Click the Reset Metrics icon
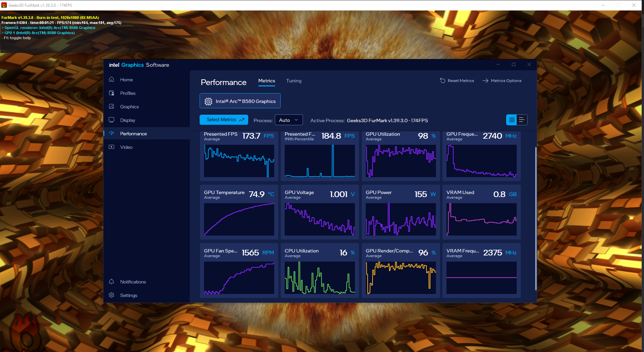Viewport: 644px width, 352px height. (x=442, y=81)
